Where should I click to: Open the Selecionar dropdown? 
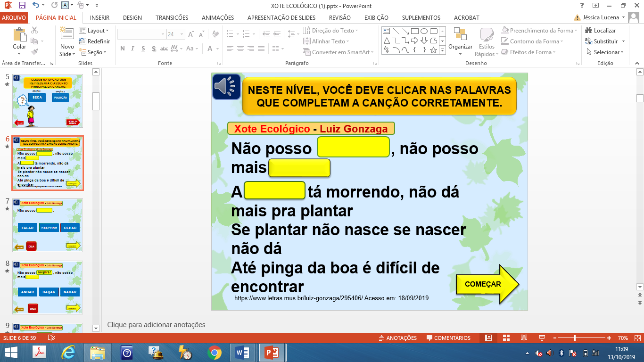(605, 52)
